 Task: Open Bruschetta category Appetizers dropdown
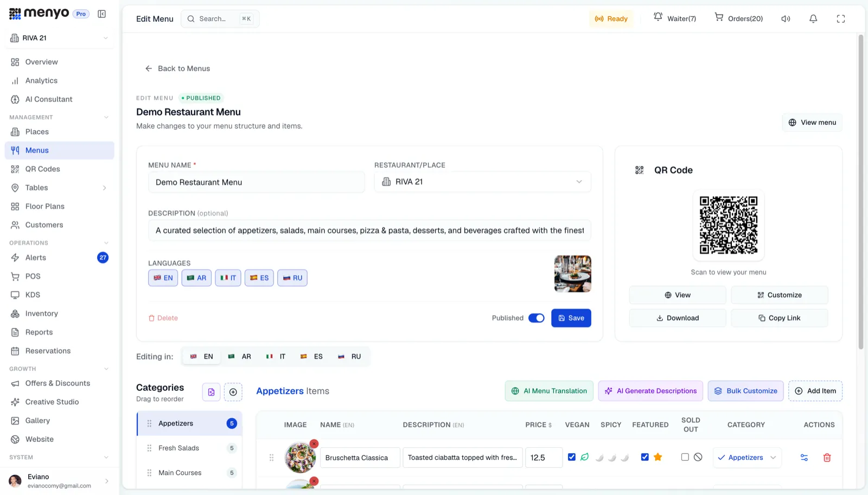pyautogui.click(x=747, y=458)
